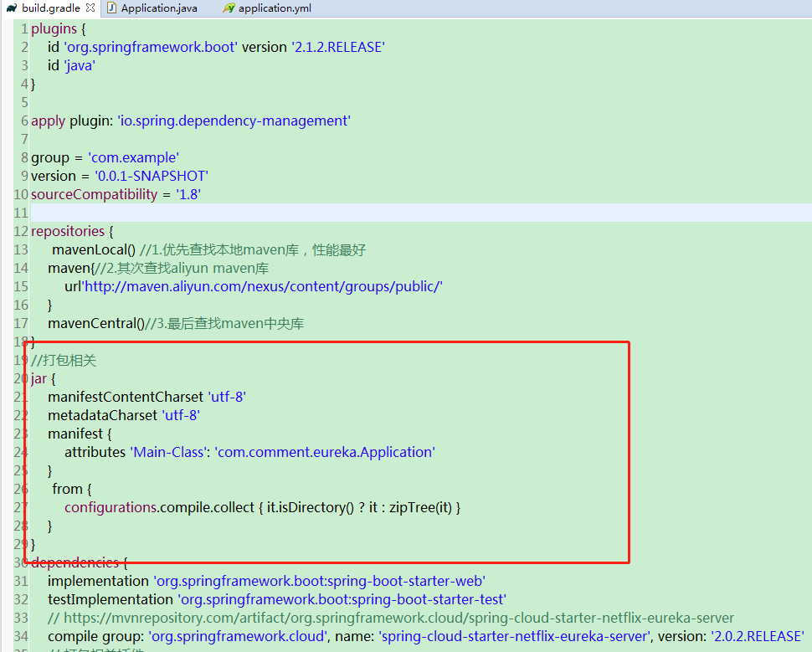This screenshot has width=812, height=652.
Task: Click the '2.1.2.RELEASE' version string
Action: tap(338, 47)
